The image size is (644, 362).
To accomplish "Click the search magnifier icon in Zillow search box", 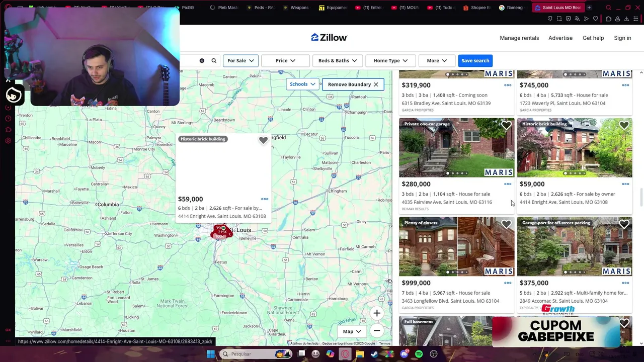I will pos(214,61).
